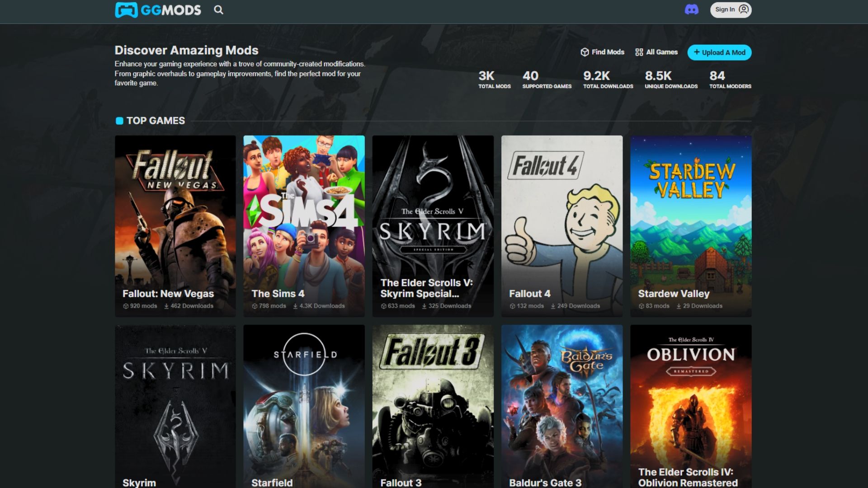Choose the Fallout 4 Vault Boy card
Image resolution: width=868 pixels, height=488 pixels.
click(561, 226)
